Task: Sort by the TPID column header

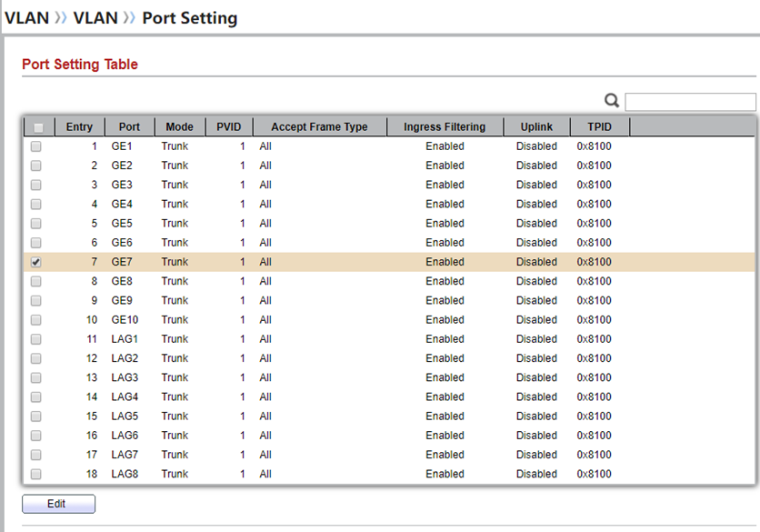Action: point(599,127)
